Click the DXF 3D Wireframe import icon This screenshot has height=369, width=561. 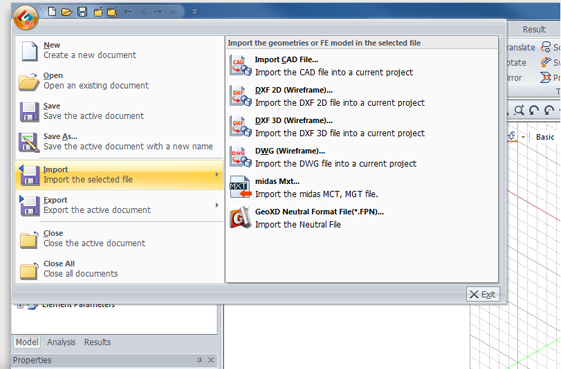coord(240,126)
